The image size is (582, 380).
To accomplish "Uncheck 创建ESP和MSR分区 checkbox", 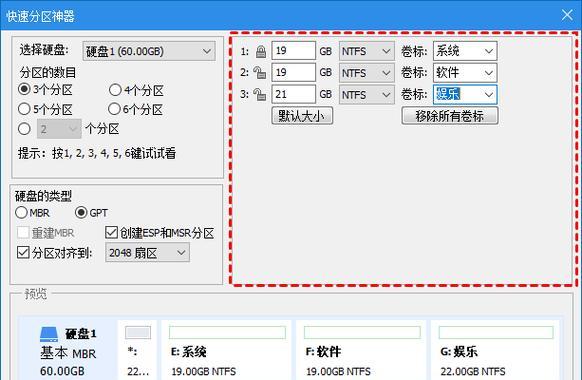I will click(x=111, y=233).
